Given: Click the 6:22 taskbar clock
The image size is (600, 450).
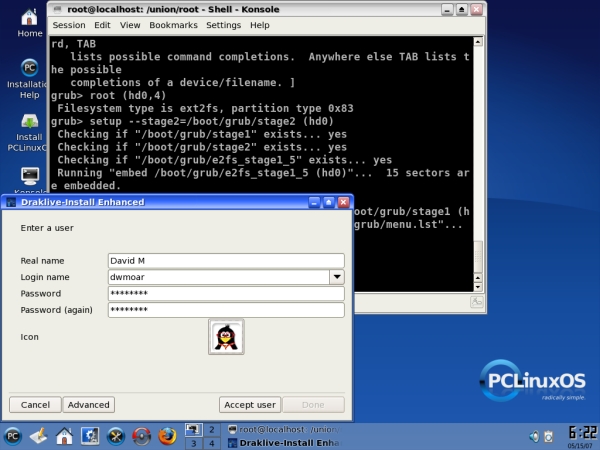Looking at the screenshot, I should (x=582, y=433).
